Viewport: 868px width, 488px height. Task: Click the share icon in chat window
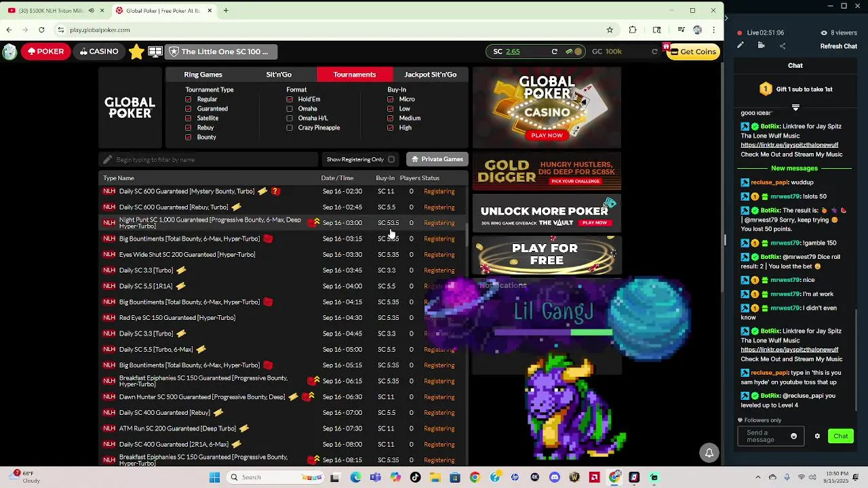click(783, 45)
